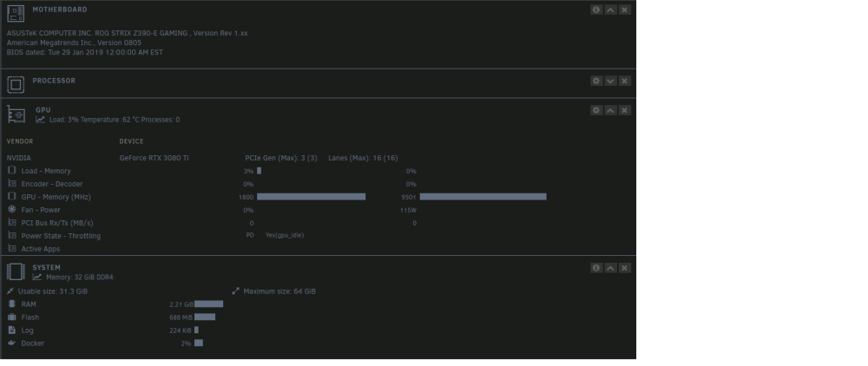868x366 pixels.
Task: Click the GPU clock 1800 MHz bar
Action: [x=311, y=197]
